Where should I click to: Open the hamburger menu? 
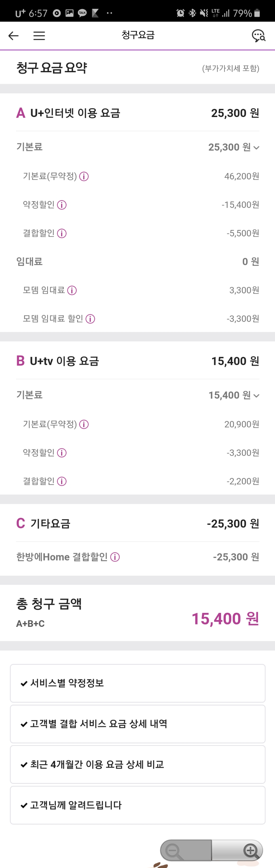pos(39,36)
